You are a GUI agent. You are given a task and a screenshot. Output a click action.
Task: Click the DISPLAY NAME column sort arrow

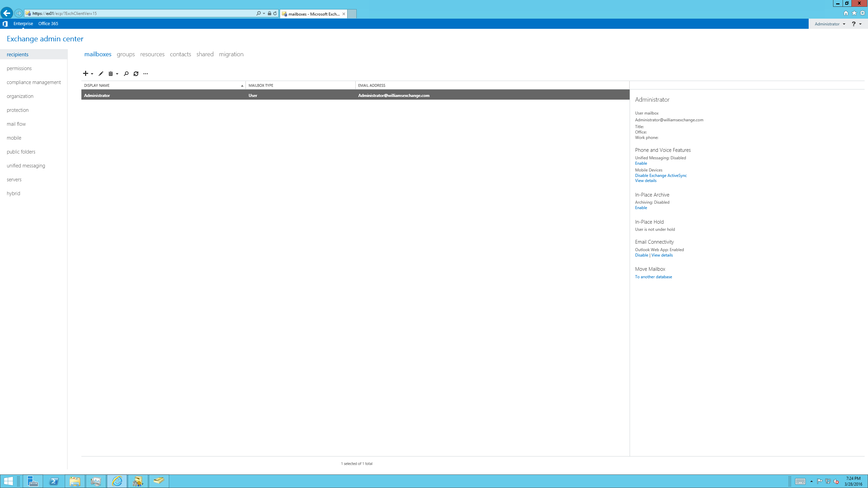click(x=241, y=85)
